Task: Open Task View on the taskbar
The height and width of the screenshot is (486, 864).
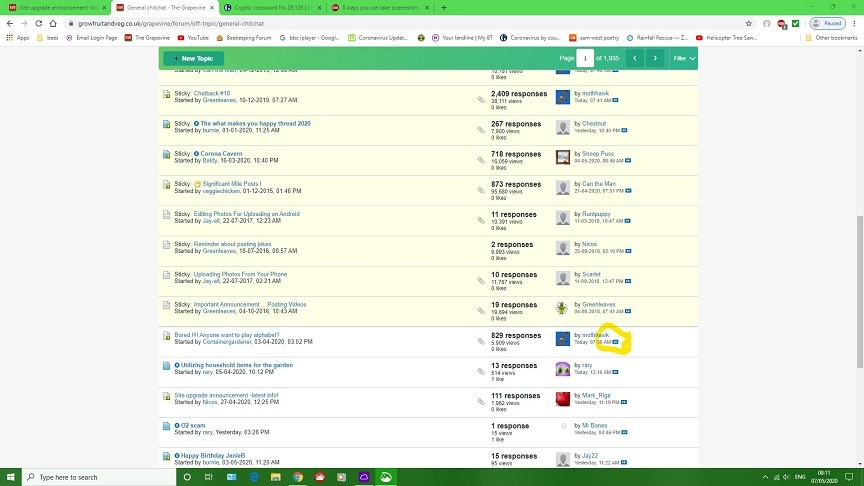Action: [x=209, y=477]
